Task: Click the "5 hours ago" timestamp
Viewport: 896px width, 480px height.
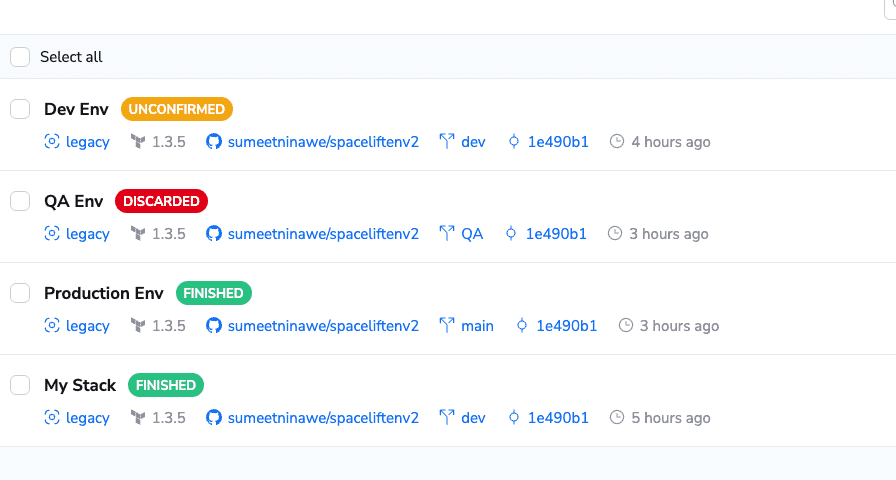Action: tap(671, 418)
